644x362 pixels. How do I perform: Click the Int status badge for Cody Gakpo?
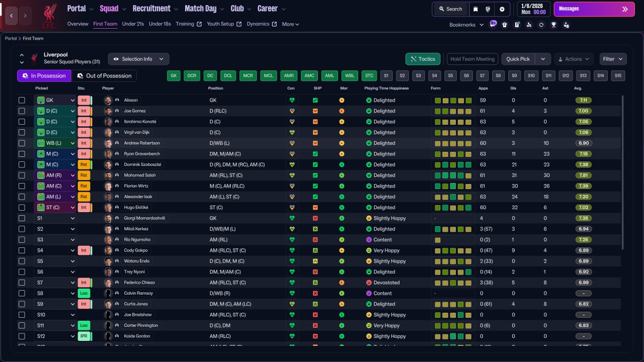point(84,250)
